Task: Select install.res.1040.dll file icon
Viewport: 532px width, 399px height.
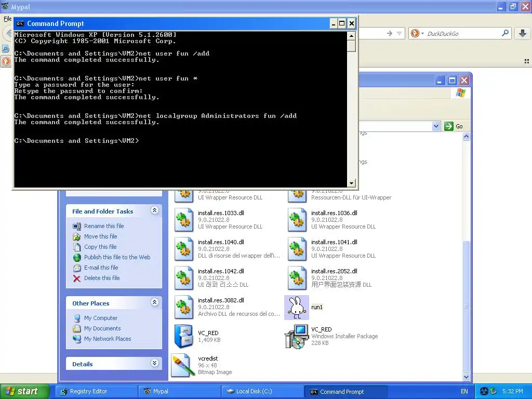Action: [x=184, y=249]
